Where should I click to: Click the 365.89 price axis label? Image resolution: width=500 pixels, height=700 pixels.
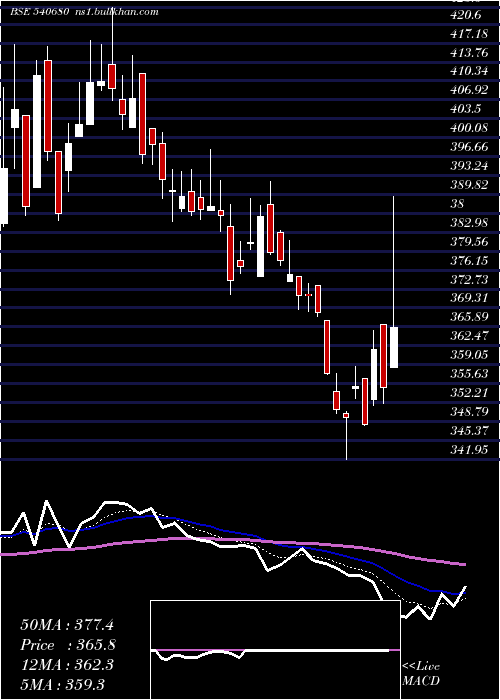pos(469,317)
